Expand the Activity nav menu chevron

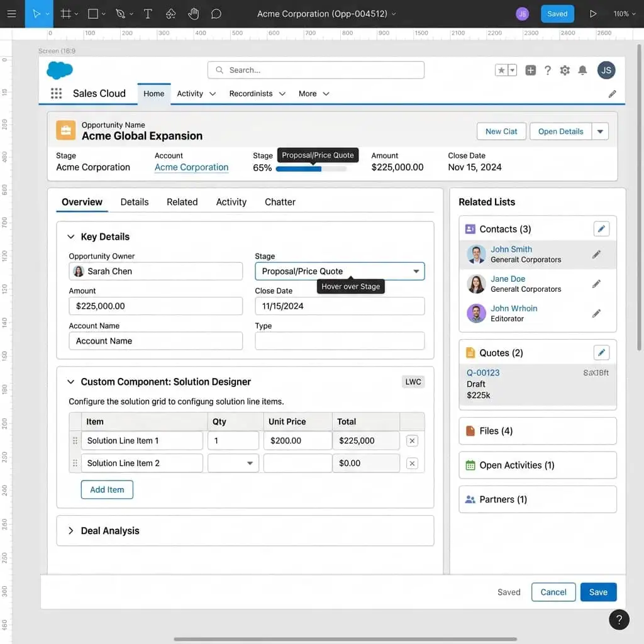tap(213, 94)
